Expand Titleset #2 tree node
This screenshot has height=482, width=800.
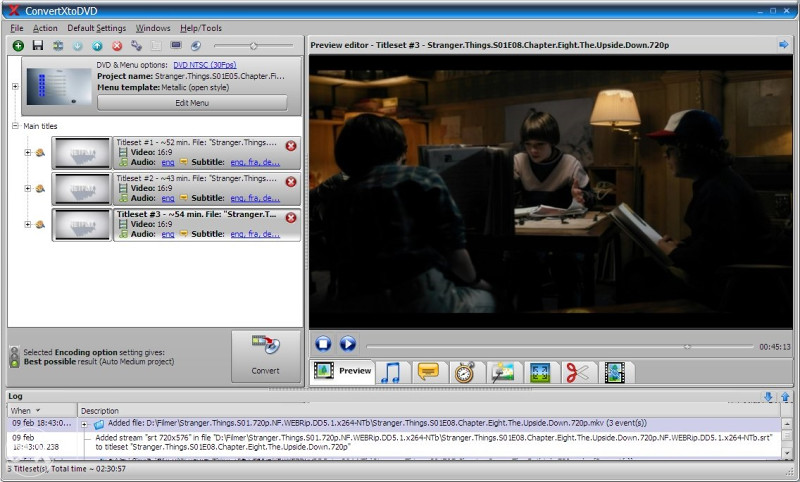28,188
